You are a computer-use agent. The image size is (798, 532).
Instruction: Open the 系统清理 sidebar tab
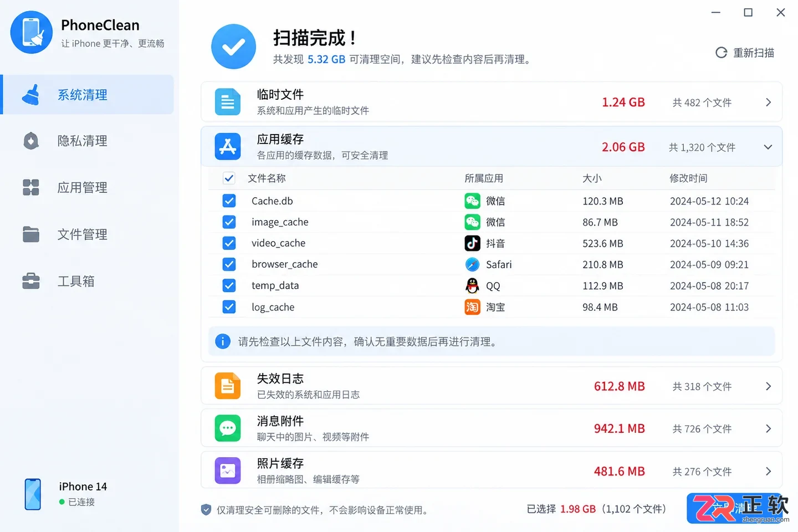click(x=87, y=95)
